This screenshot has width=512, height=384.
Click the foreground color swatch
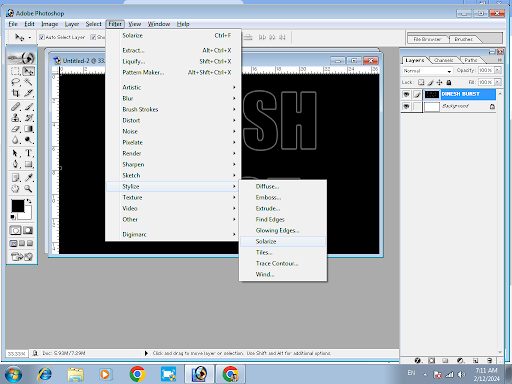(18, 206)
